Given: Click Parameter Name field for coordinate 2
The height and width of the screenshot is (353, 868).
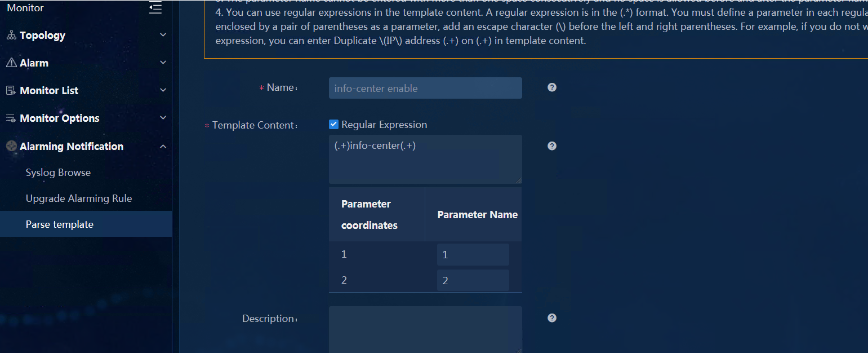Looking at the screenshot, I should (473, 280).
